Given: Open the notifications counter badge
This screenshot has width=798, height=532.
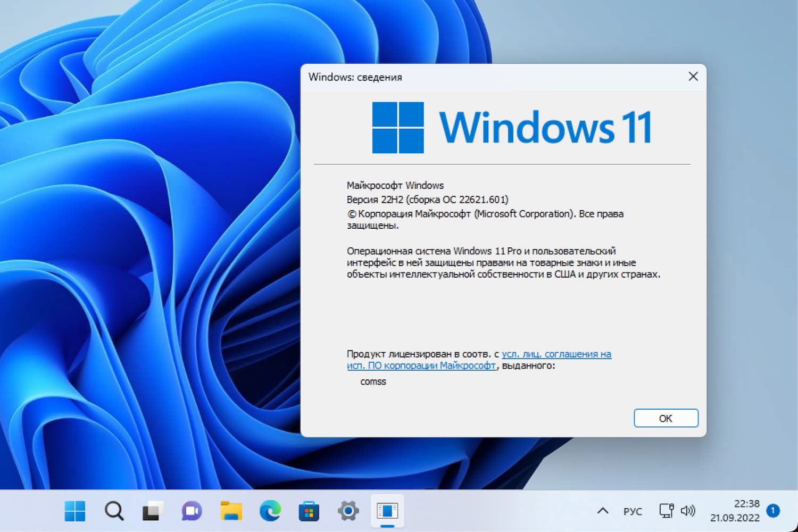Looking at the screenshot, I should pyautogui.click(x=772, y=510).
